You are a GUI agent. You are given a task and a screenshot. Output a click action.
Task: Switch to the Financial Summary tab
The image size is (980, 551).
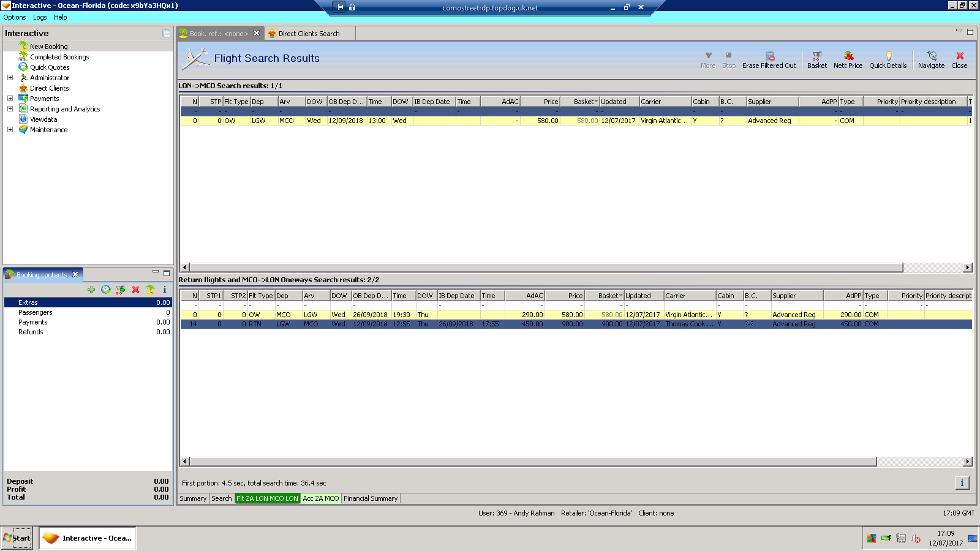point(371,498)
